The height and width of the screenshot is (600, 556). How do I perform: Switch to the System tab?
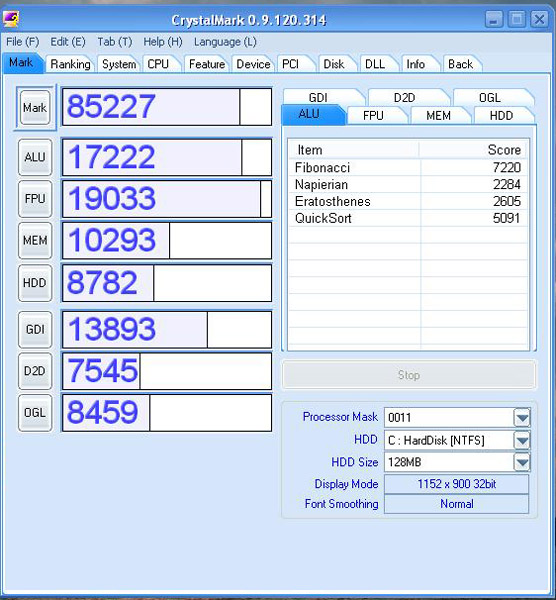pos(119,64)
